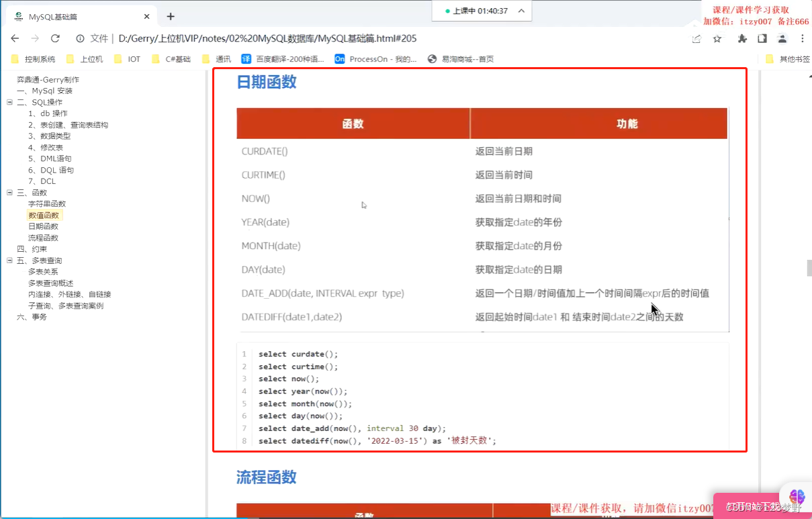Open the 其他书签 folder
The width and height of the screenshot is (812, 519).
pos(788,59)
